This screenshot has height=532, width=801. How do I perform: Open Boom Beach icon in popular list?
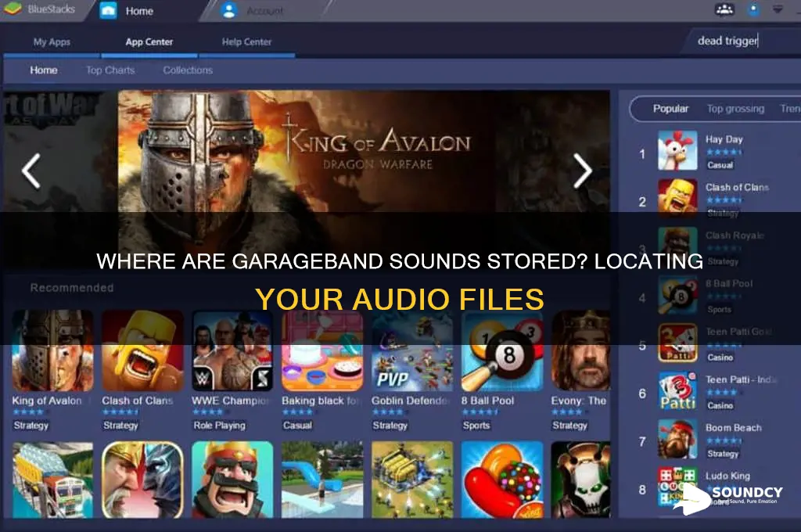(x=677, y=438)
